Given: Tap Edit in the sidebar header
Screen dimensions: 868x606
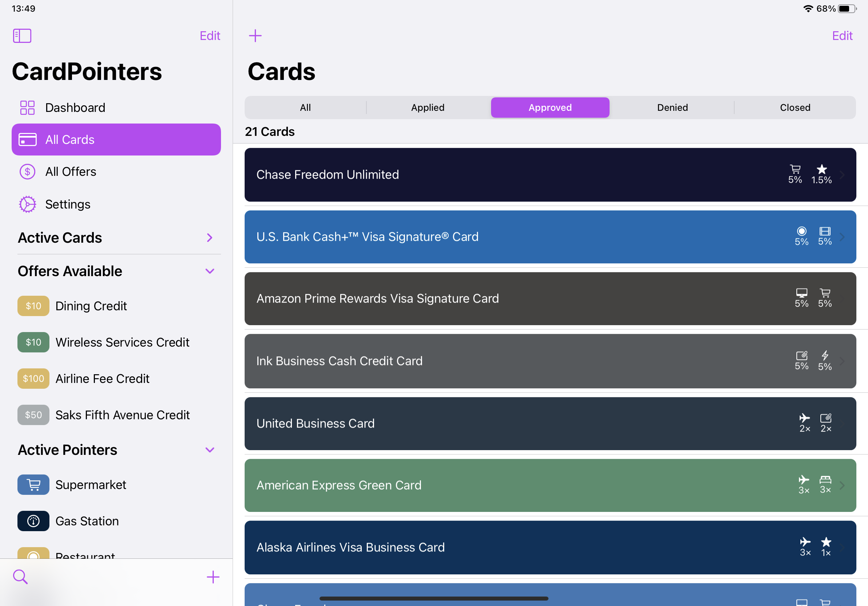Looking at the screenshot, I should (210, 36).
